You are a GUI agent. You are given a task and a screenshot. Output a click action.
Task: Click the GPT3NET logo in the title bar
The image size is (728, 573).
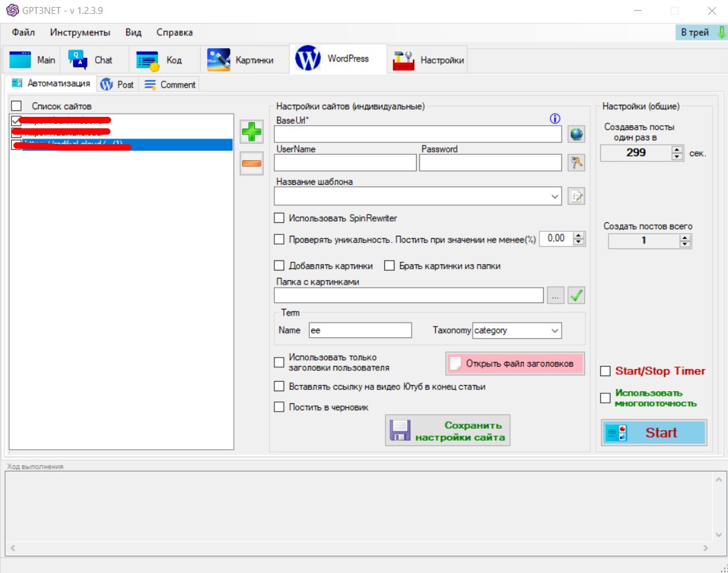tap(13, 10)
